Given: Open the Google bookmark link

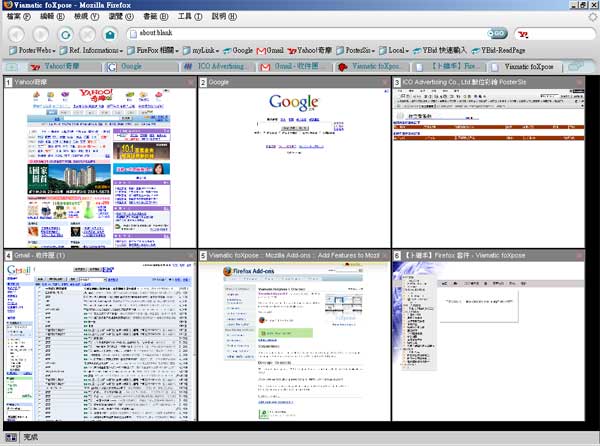Looking at the screenshot, I should pyautogui.click(x=238, y=50).
